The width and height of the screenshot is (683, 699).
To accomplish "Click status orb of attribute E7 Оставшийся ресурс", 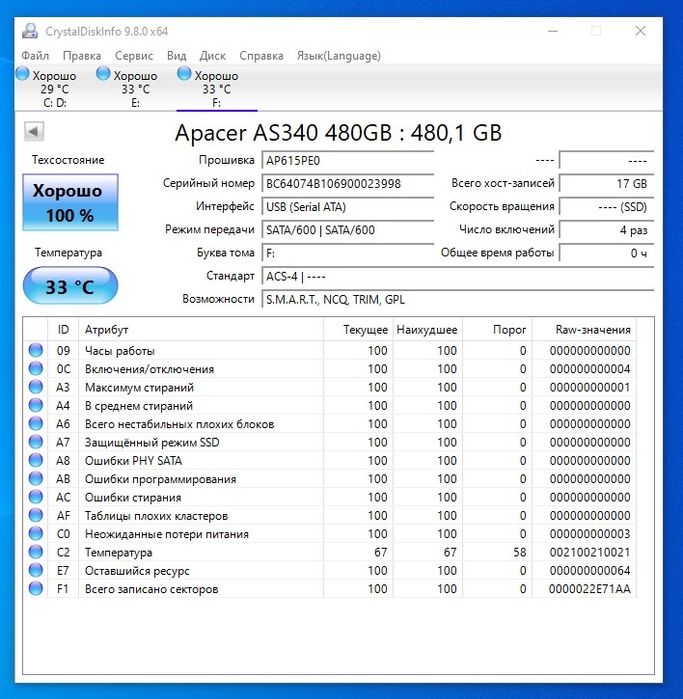I will (x=36, y=570).
